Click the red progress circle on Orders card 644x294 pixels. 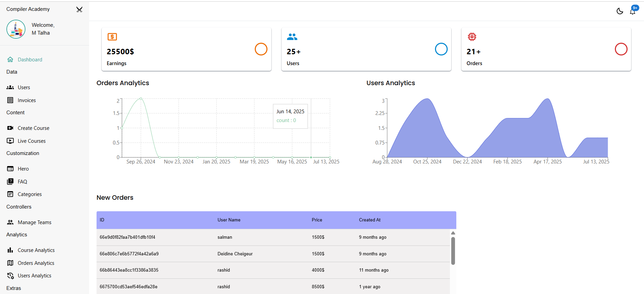(x=621, y=49)
